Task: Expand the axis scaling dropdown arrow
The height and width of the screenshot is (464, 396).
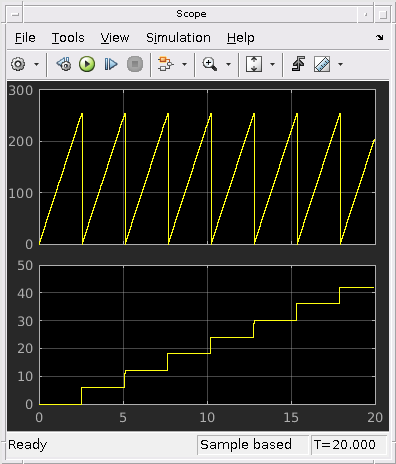Action: (x=272, y=64)
